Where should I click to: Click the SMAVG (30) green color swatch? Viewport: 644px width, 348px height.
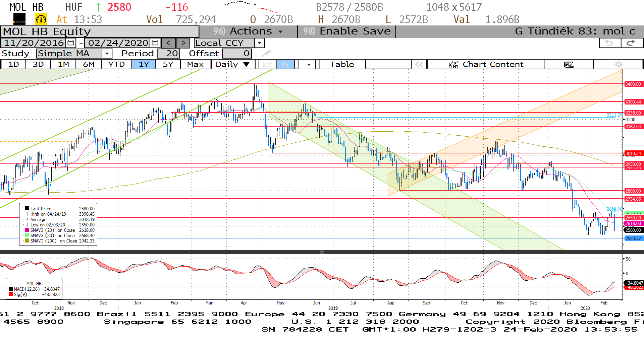[x=27, y=235]
